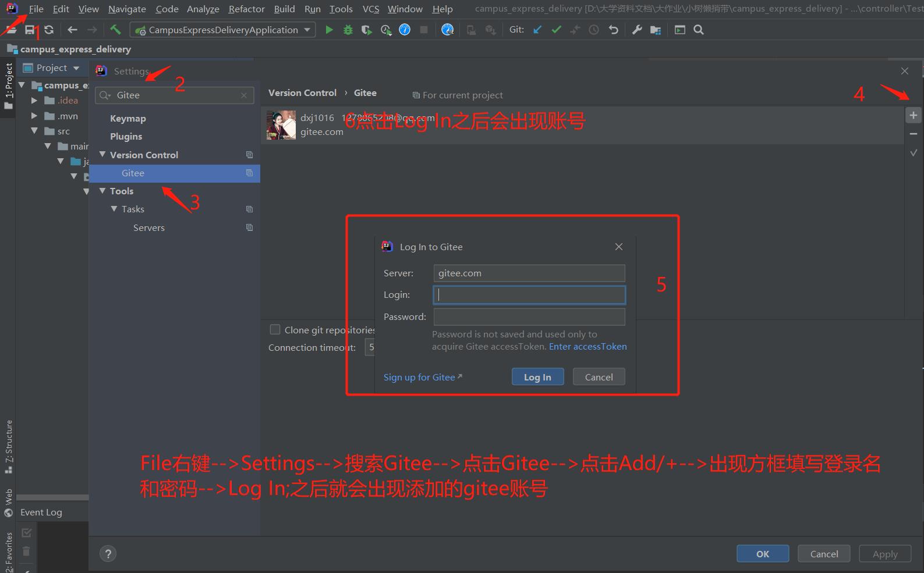Open the Help menu
The width and height of the screenshot is (924, 573).
click(x=442, y=9)
